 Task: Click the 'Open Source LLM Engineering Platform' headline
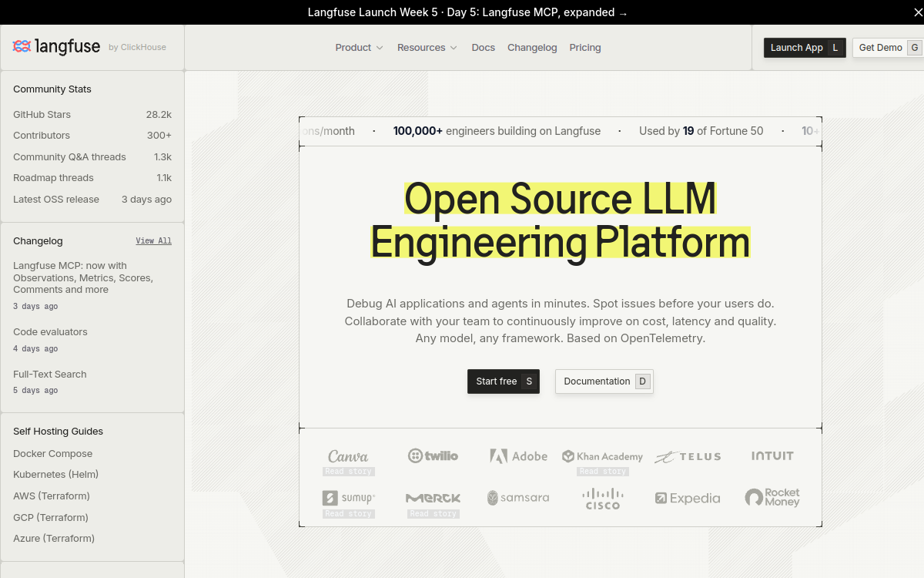tap(561, 220)
